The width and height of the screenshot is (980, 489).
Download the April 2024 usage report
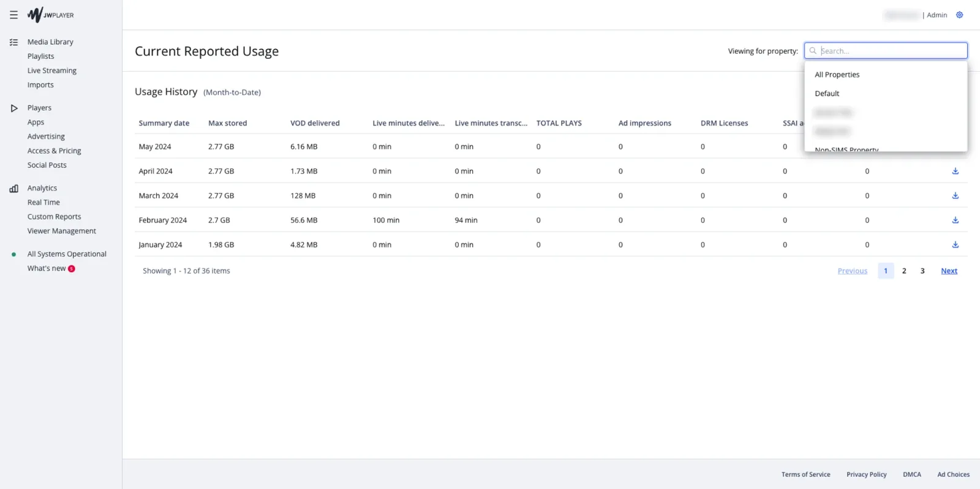(x=955, y=171)
